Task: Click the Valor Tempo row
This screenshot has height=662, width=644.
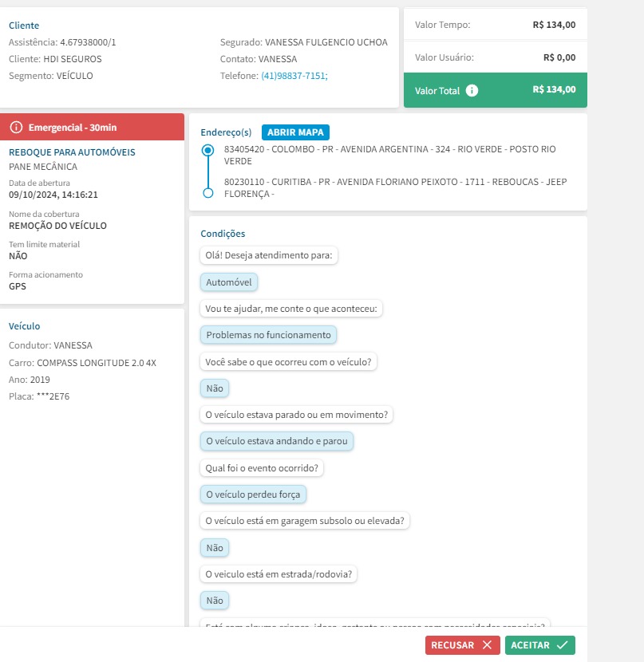Action: pos(495,25)
